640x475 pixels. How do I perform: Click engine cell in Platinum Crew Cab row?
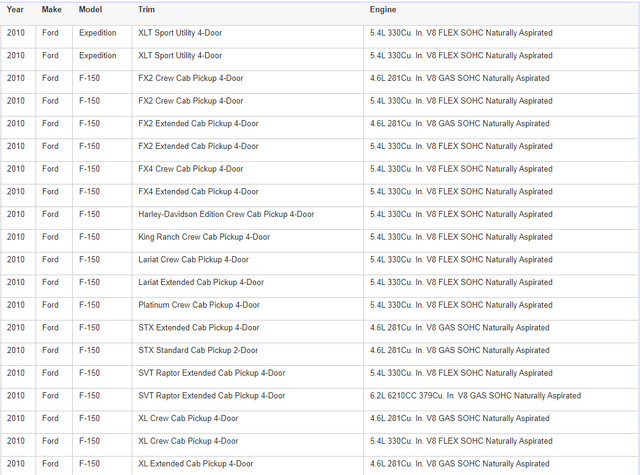[x=461, y=305]
